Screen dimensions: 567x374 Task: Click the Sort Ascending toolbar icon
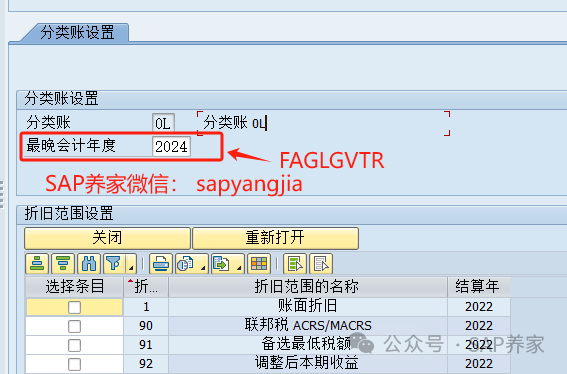tap(37, 264)
